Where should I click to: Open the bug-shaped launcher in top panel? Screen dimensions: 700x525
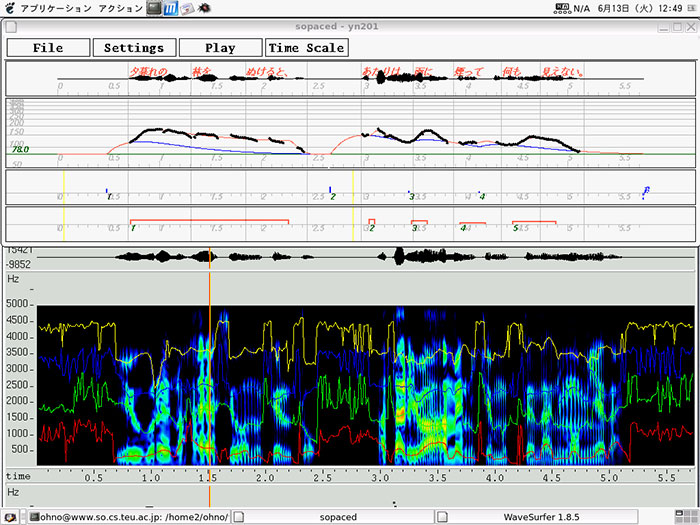[x=203, y=8]
